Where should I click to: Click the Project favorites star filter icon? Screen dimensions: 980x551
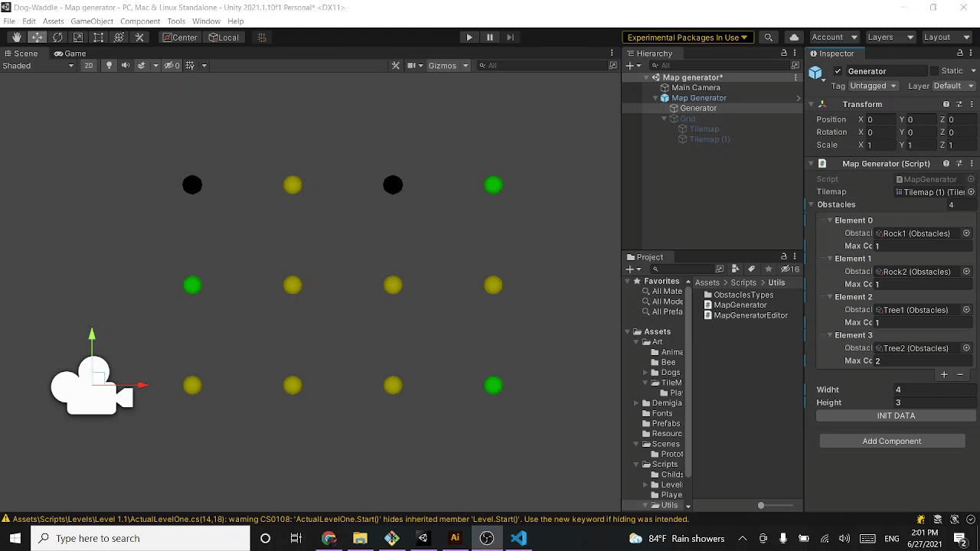tap(768, 269)
